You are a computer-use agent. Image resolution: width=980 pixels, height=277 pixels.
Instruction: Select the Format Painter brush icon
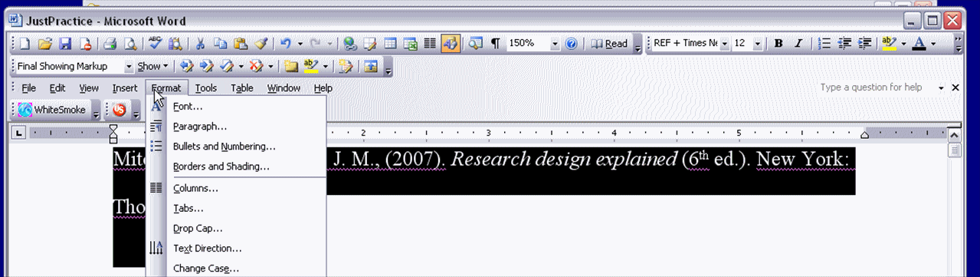(x=261, y=44)
